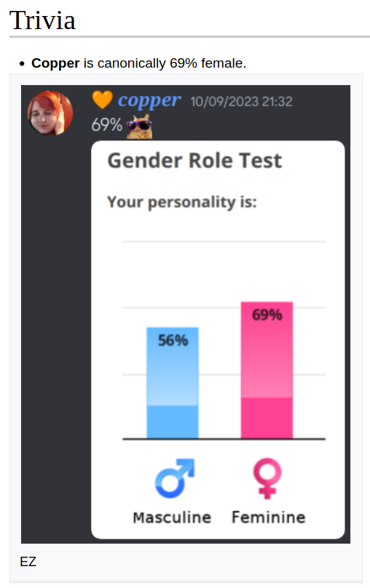Click the 69% message text
Viewport: 370px width, 588px height.
tap(107, 125)
